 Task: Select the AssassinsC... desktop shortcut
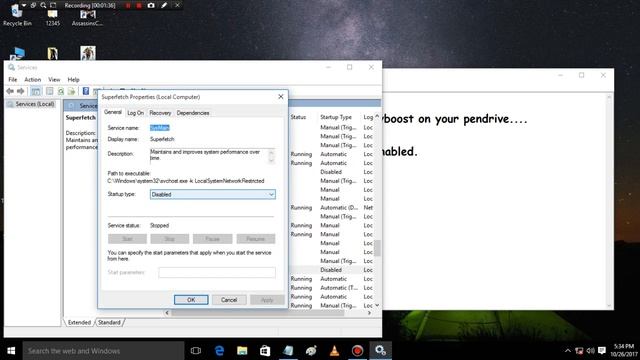(x=87, y=18)
